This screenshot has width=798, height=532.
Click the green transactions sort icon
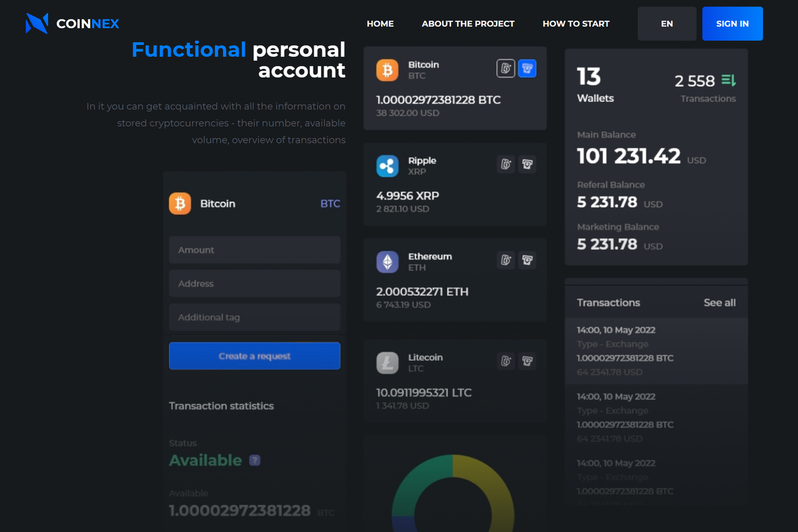728,80
